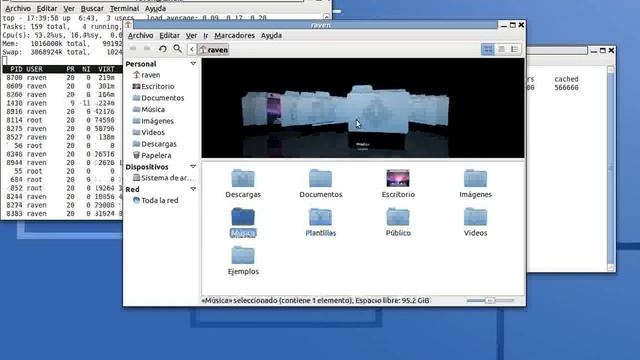
Task: Click the VIRT column header in top
Action: pos(106,69)
